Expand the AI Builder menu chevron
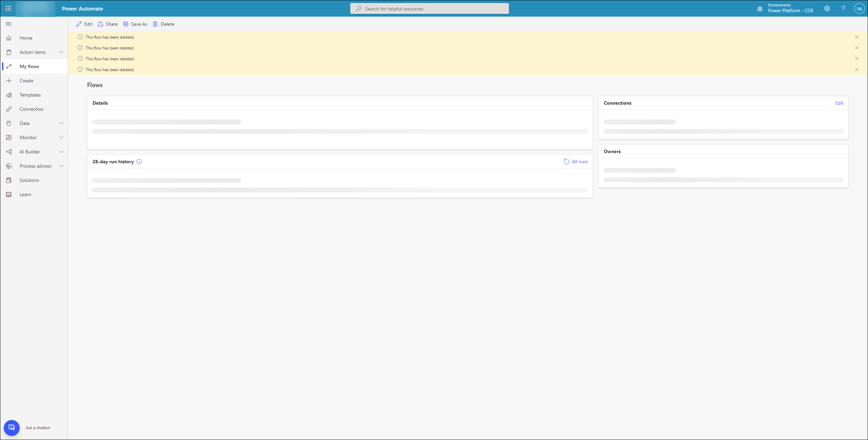 click(61, 152)
